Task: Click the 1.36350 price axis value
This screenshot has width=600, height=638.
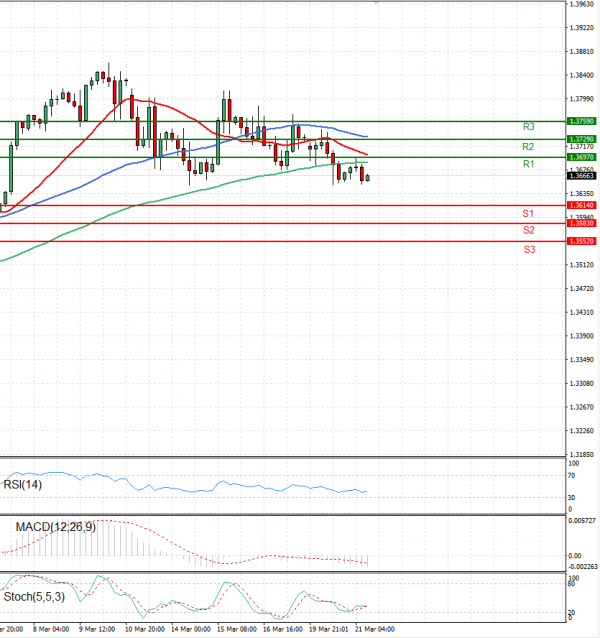Action: (x=582, y=194)
